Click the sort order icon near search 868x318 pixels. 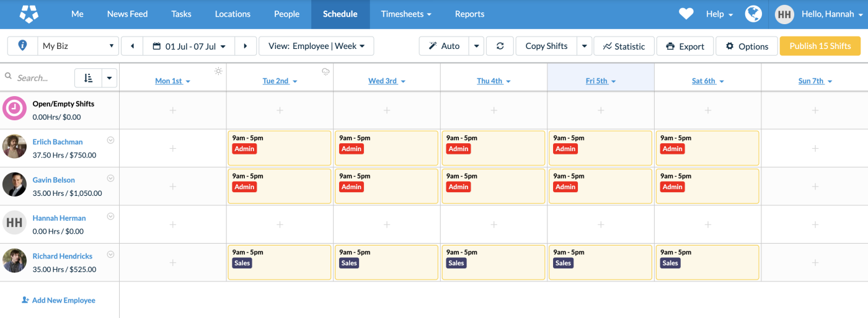(x=88, y=77)
